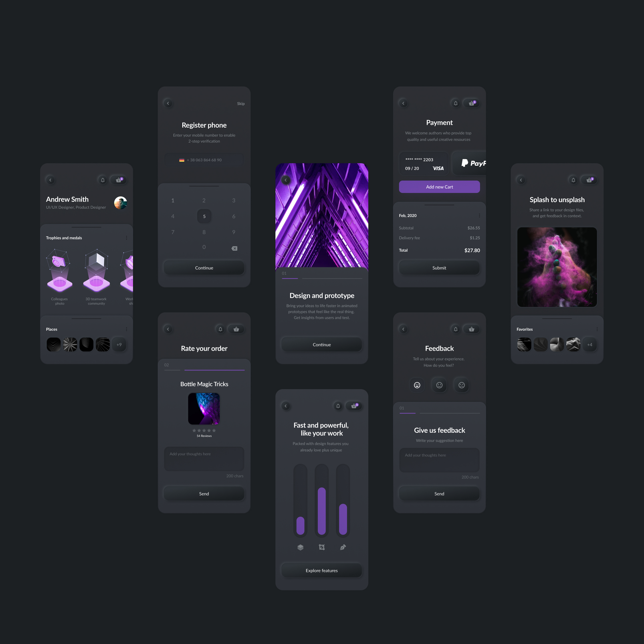644x644 pixels.
Task: Toggle the PayPal payment method option
Action: [x=472, y=163]
